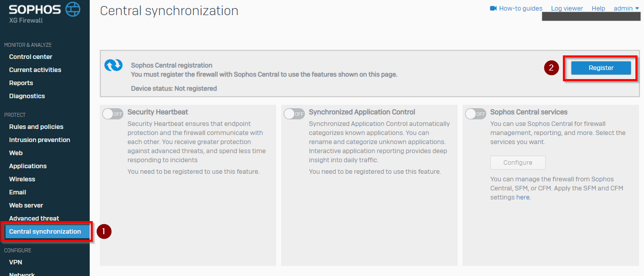Click the Sophos XG Firewall logo
The height and width of the screenshot is (276, 644).
click(44, 13)
